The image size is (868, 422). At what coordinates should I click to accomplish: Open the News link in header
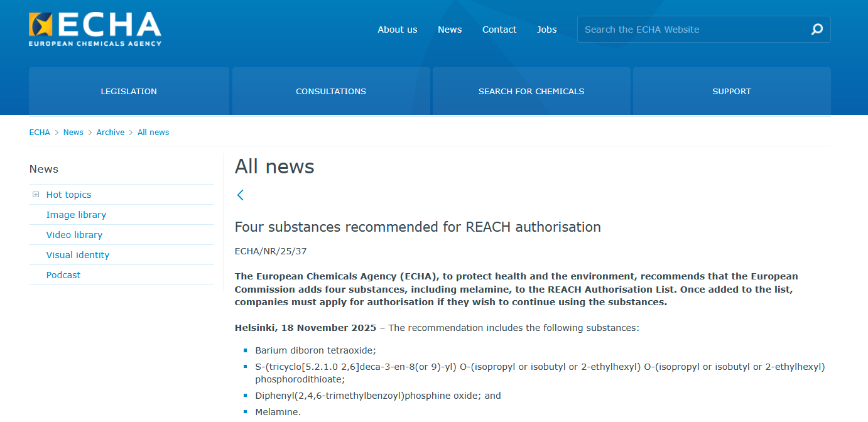coord(450,30)
